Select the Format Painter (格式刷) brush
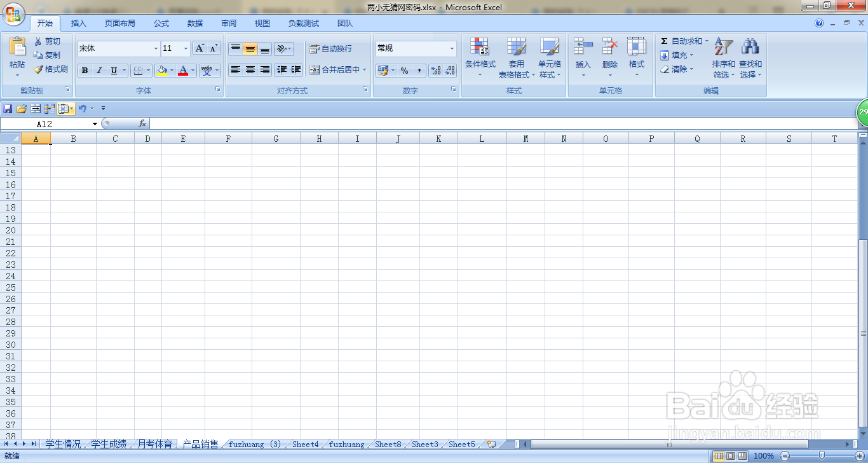This screenshot has width=868, height=463. pos(51,69)
